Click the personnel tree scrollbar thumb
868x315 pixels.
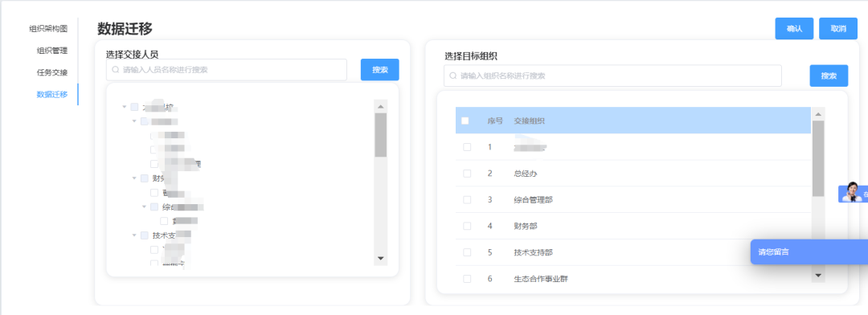380,135
